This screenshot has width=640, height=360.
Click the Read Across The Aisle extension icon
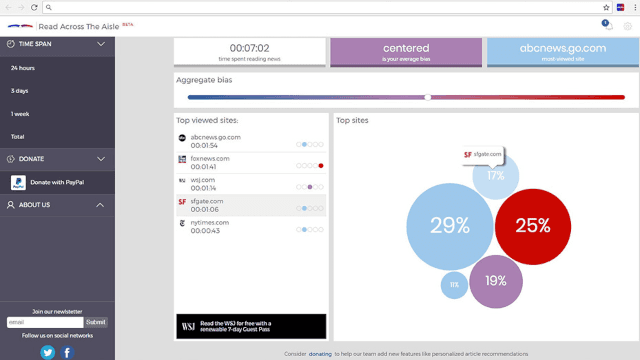point(620,7)
